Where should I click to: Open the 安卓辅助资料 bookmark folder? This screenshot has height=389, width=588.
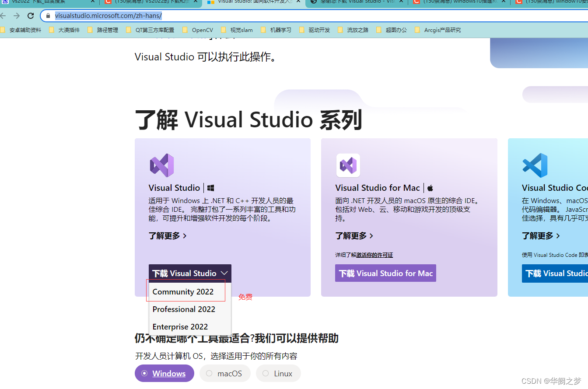21,30
